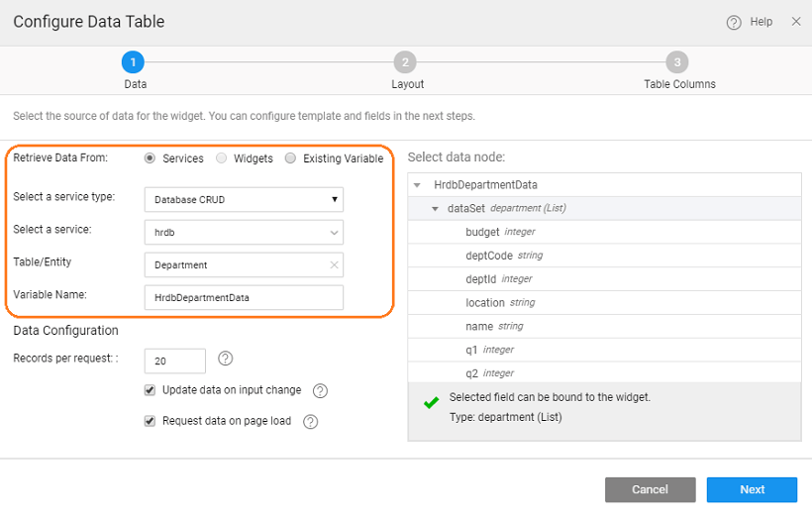812x518 pixels.
Task: Go to step 2 Layout
Action: point(405,62)
